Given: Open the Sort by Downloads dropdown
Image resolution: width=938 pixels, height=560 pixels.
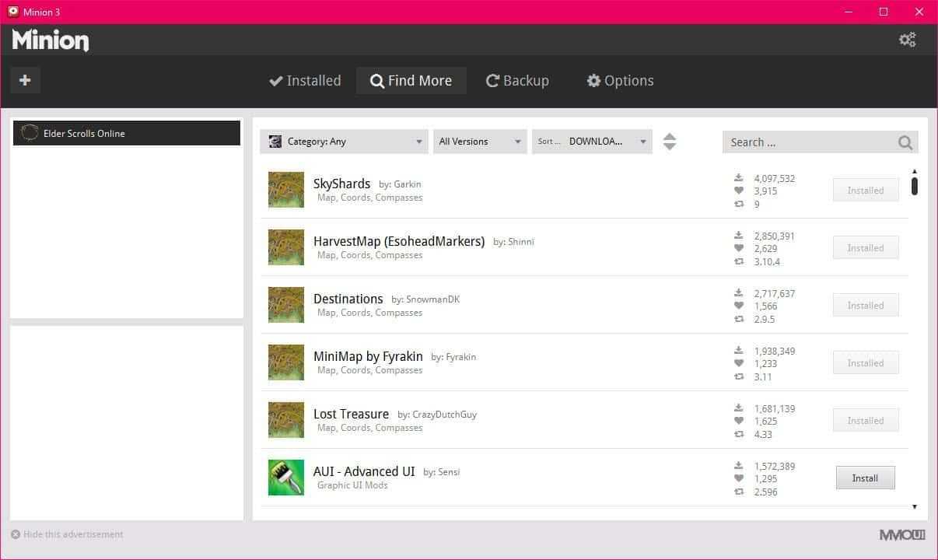Looking at the screenshot, I should tap(592, 142).
